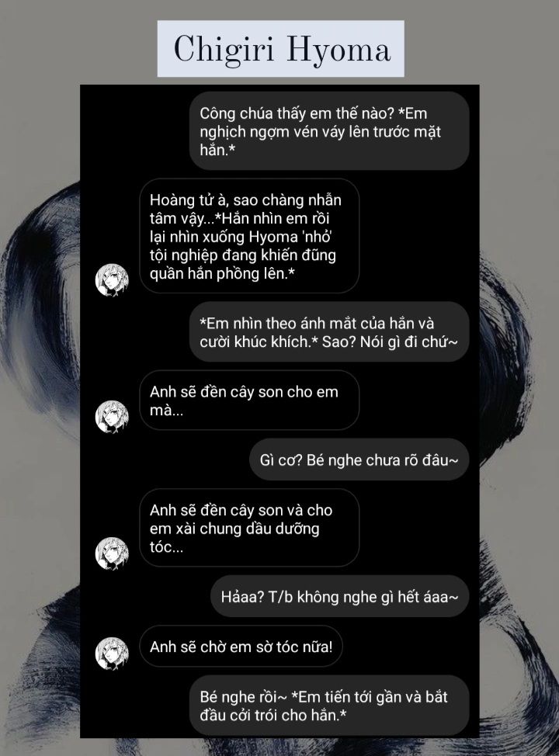Select the 'em xài chung dầu dưỡng tóc...' message
This screenshot has height=756, width=559.
point(249,528)
